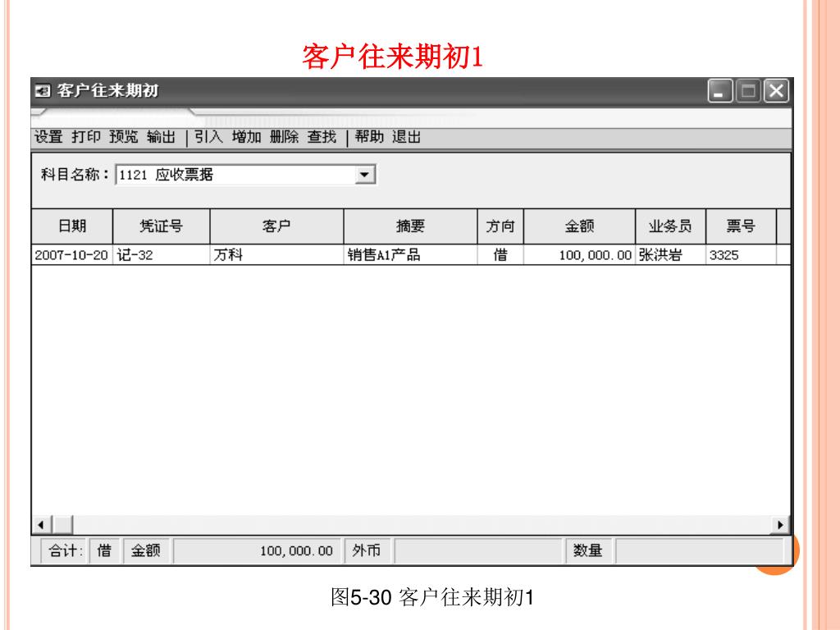Select summary cell 销售A1产品
This screenshot has height=630, width=840.
coord(410,254)
